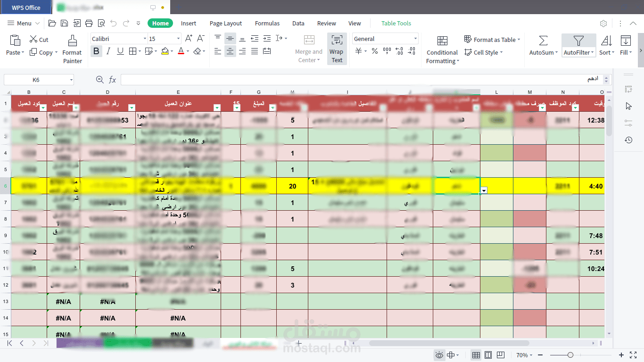Viewport: 644px width, 362px height.
Task: Click the fx Insert Function icon
Action: (x=113, y=80)
